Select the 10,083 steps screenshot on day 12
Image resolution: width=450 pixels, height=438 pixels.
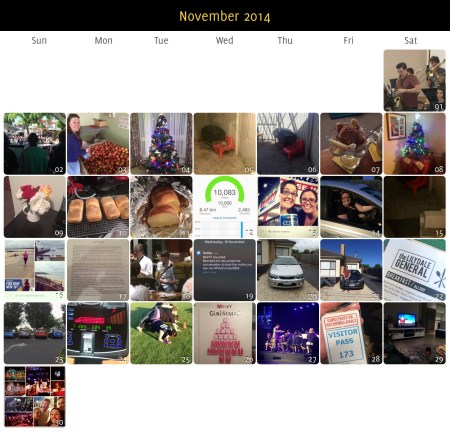tap(225, 207)
